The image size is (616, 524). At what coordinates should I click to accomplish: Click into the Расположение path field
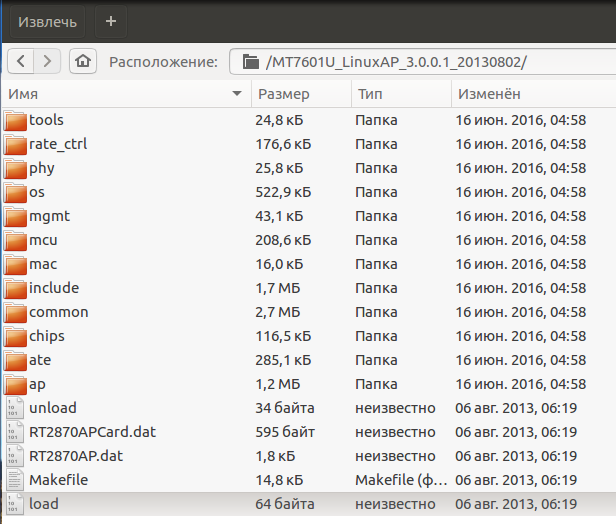[x=422, y=62]
